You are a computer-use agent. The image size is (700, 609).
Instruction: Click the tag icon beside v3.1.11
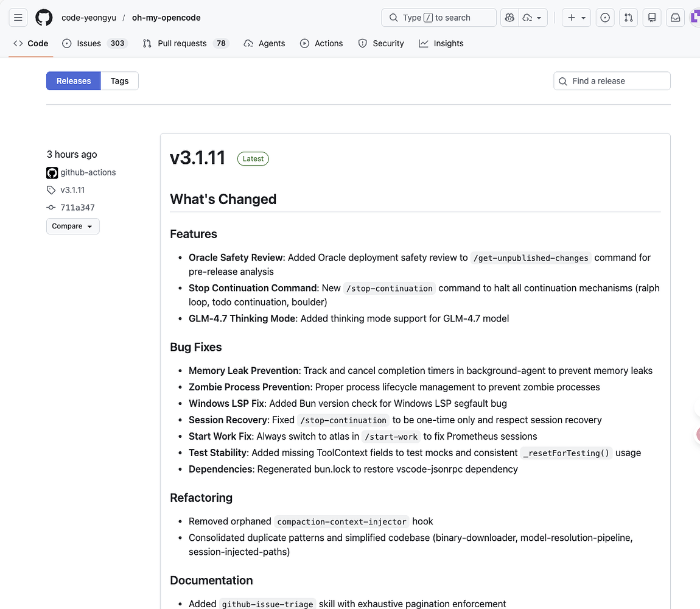click(51, 190)
